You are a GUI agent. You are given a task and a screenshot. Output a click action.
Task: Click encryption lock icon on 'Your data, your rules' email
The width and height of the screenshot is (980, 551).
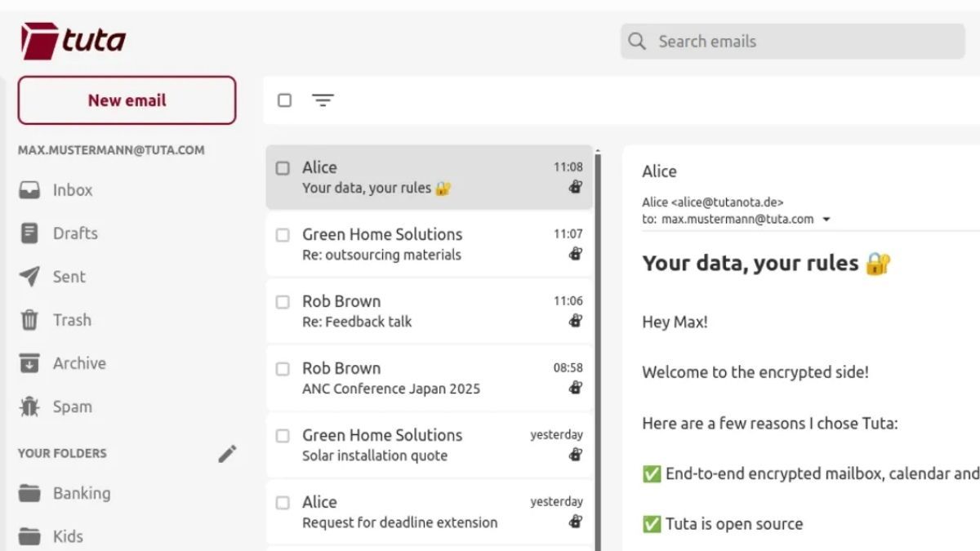[576, 187]
